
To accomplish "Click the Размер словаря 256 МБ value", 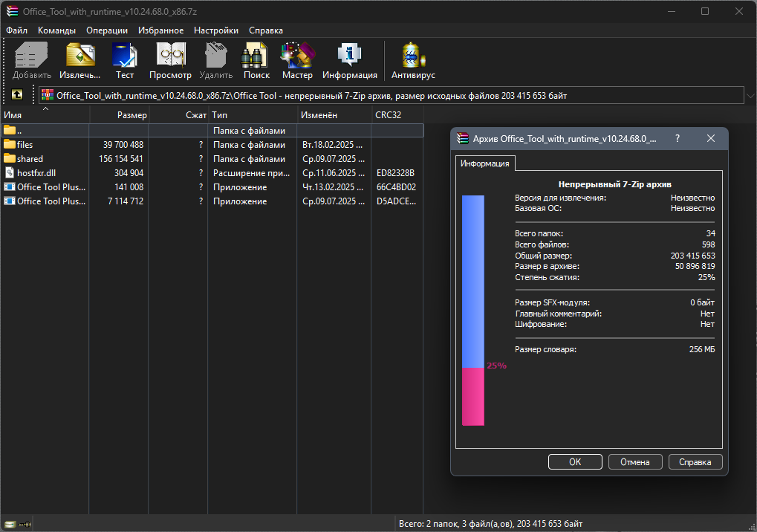I will [702, 349].
